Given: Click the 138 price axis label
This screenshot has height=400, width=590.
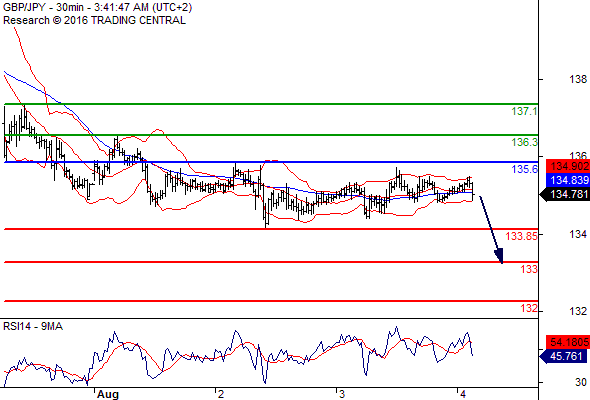Looking at the screenshot, I should point(578,79).
